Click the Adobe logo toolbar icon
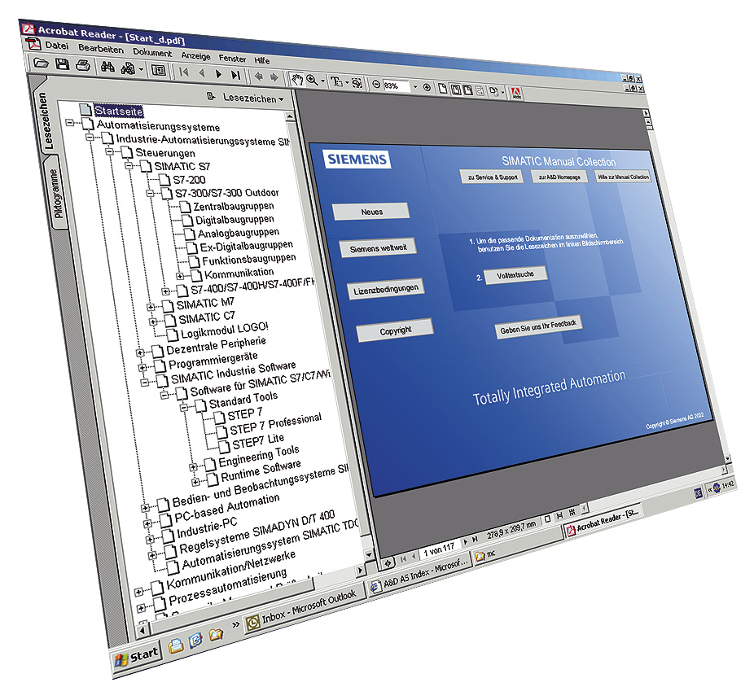 coord(516,94)
